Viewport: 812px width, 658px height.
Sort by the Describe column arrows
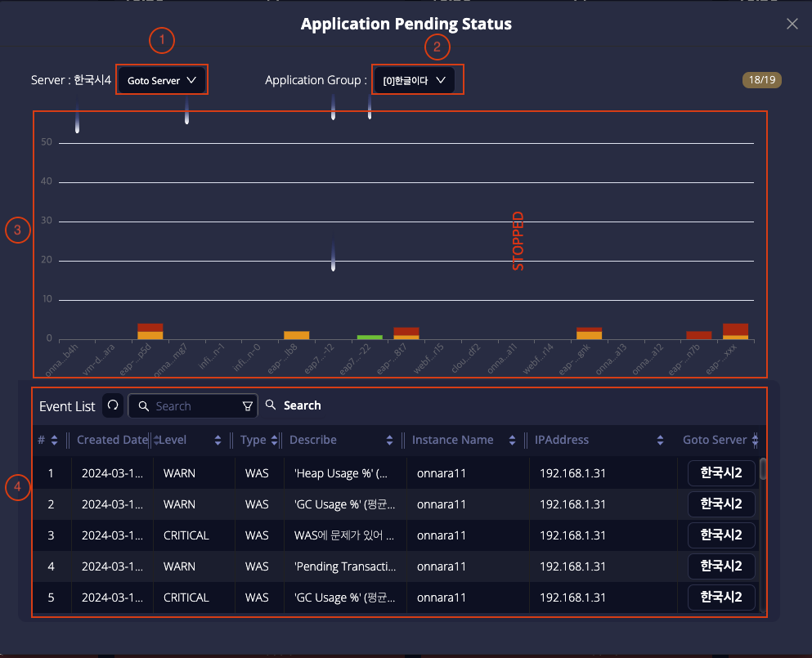(390, 441)
